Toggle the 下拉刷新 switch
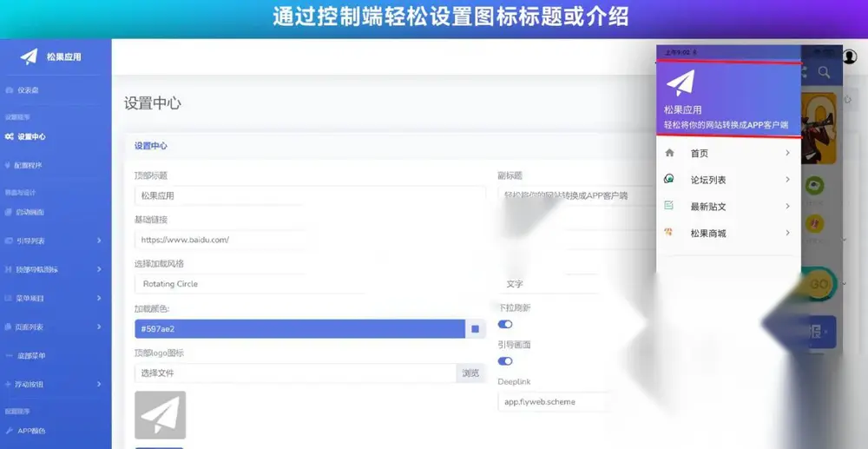868x449 pixels. 505,325
